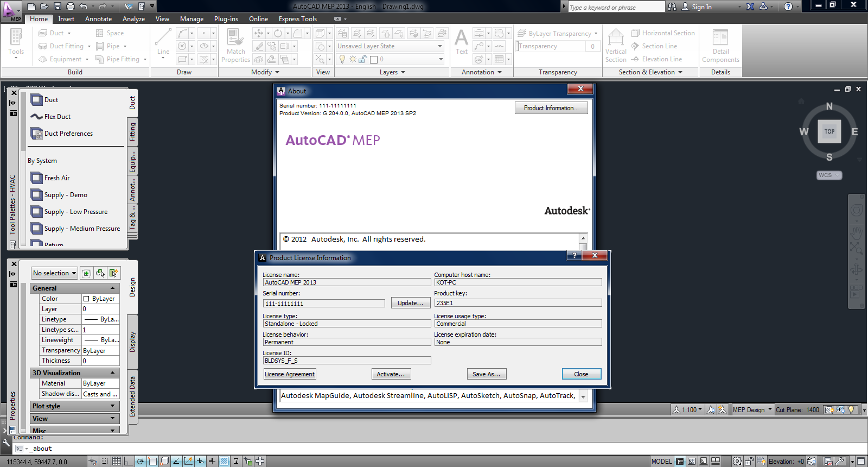Click the Save As button in license dialog

(487, 374)
